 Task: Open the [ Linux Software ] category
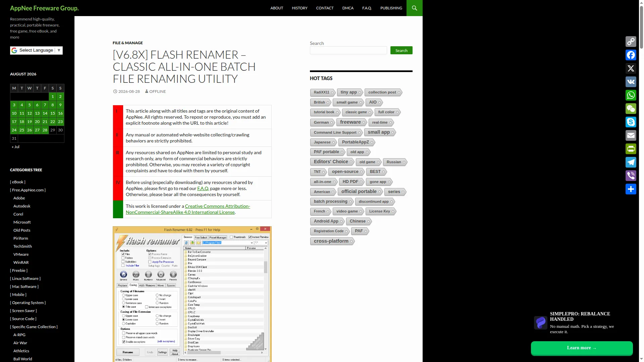[x=25, y=279]
